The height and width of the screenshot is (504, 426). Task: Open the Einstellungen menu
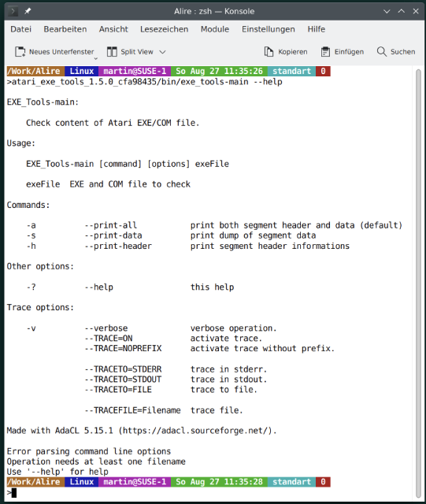point(269,29)
